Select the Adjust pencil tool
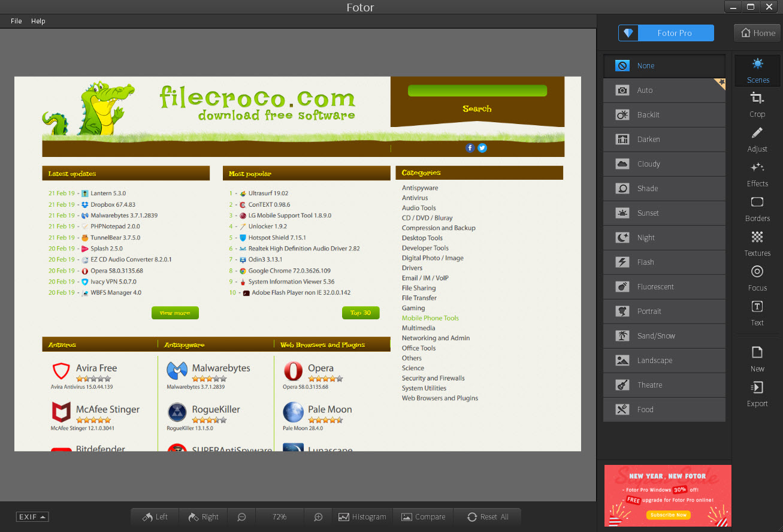 757,138
